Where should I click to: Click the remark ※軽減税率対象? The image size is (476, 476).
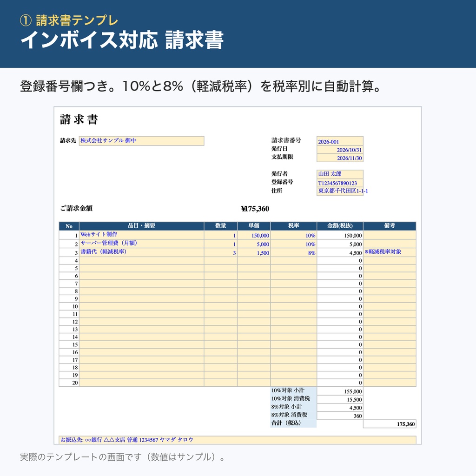[x=390, y=252]
